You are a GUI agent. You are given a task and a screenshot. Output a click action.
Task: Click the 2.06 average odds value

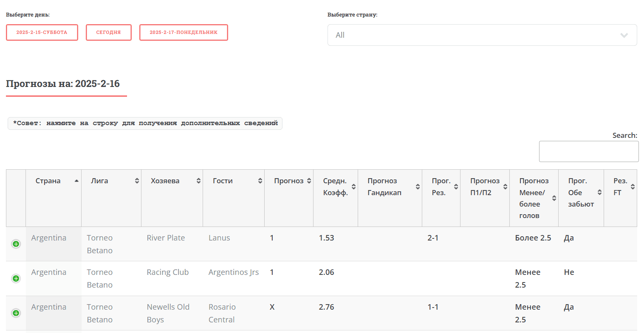(x=327, y=272)
